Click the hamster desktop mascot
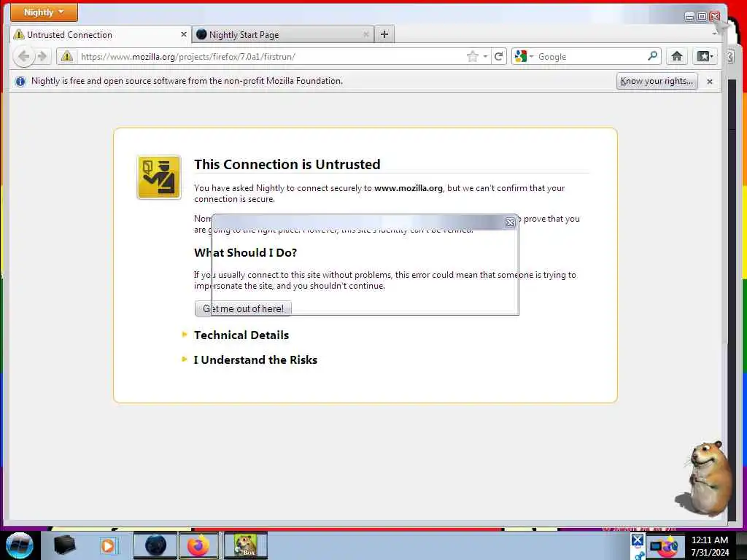This screenshot has height=560, width=747. tap(704, 478)
